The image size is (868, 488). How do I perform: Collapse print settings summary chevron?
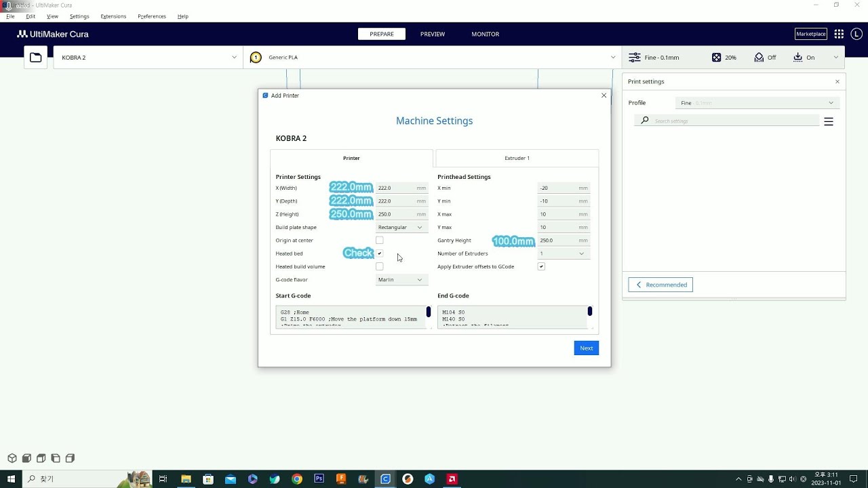(835, 58)
